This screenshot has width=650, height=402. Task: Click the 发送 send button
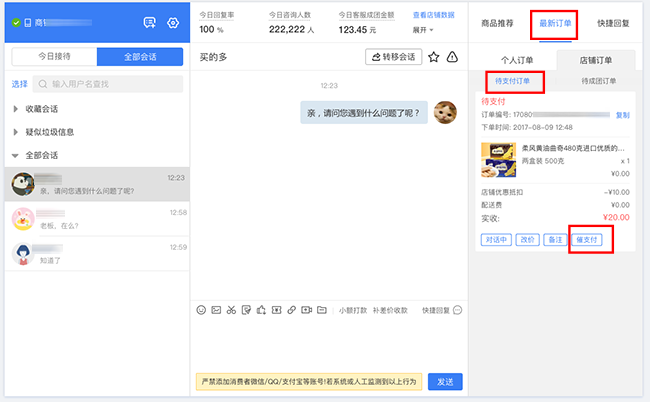click(445, 382)
